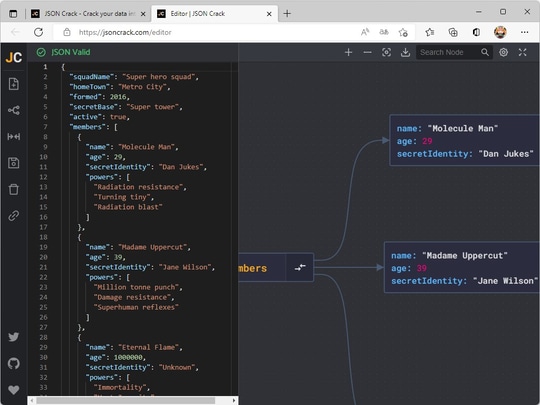Open the Favorites list icon
This screenshot has width=540, height=405.
pyautogui.click(x=430, y=32)
